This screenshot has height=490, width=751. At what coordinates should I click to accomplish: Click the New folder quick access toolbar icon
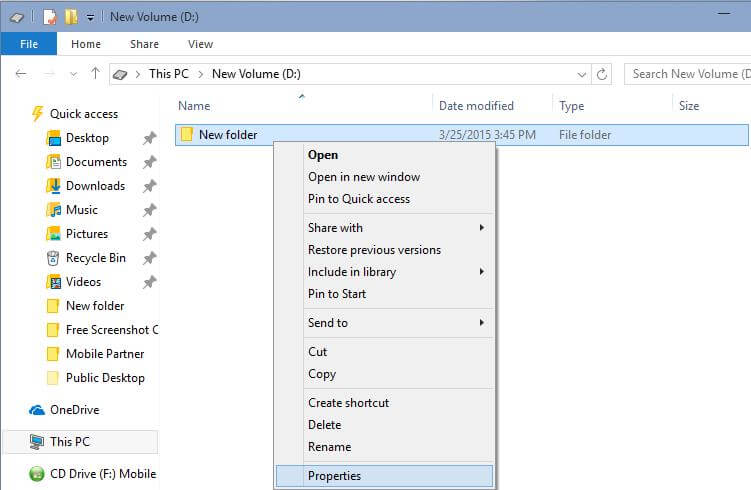coord(71,17)
